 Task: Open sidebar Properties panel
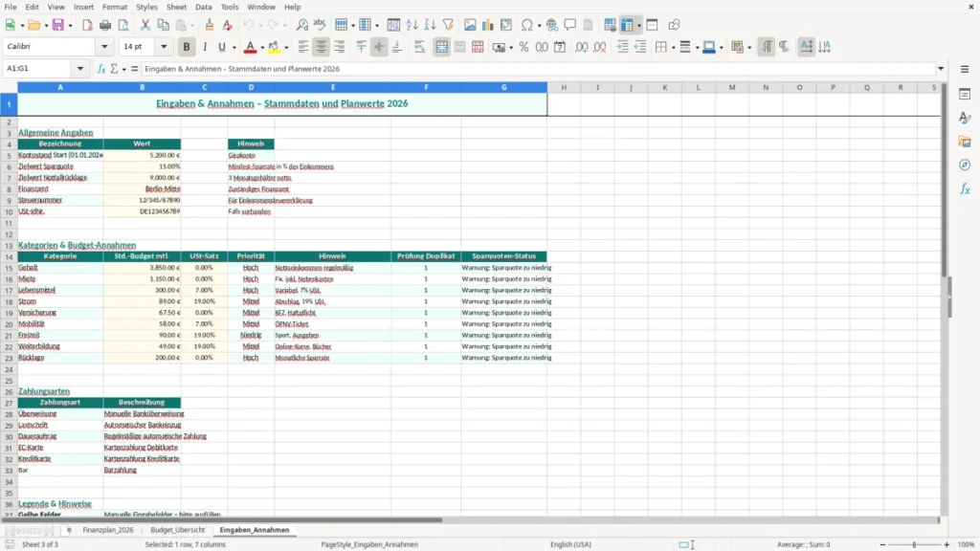click(965, 95)
